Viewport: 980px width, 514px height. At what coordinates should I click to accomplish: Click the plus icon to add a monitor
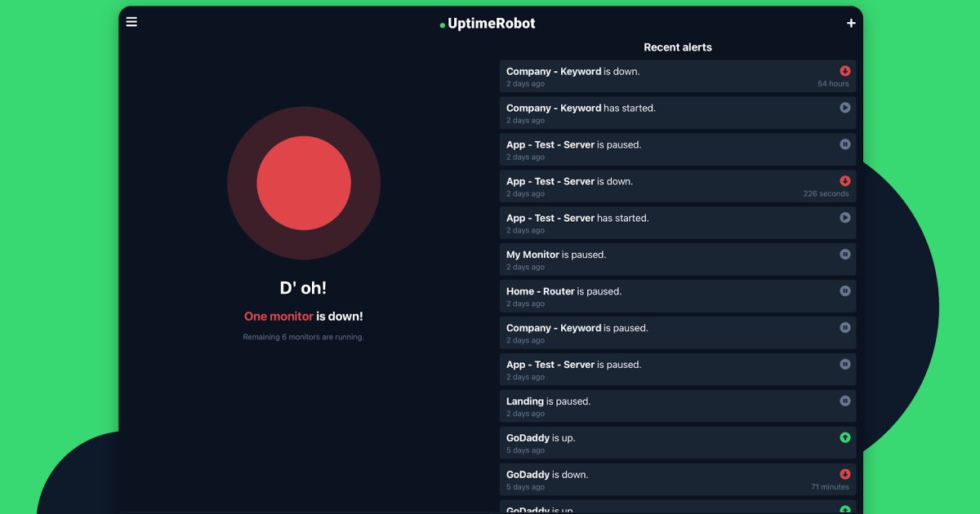[x=850, y=22]
